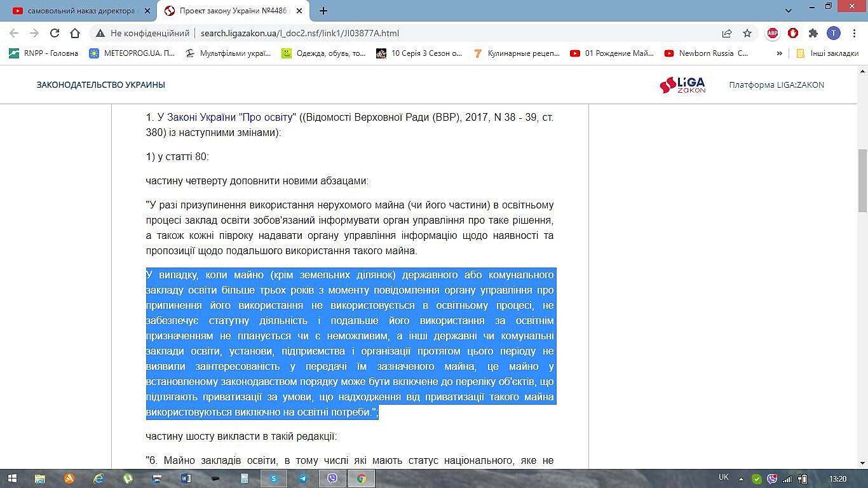868x488 pixels.
Task: Open a new tab with the plus button
Action: coord(323,11)
